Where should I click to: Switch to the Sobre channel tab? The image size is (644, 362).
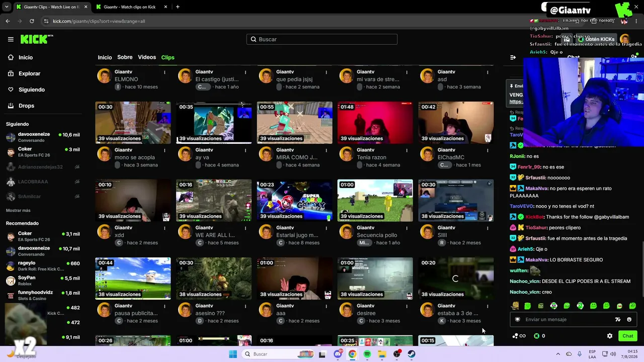[x=125, y=57]
